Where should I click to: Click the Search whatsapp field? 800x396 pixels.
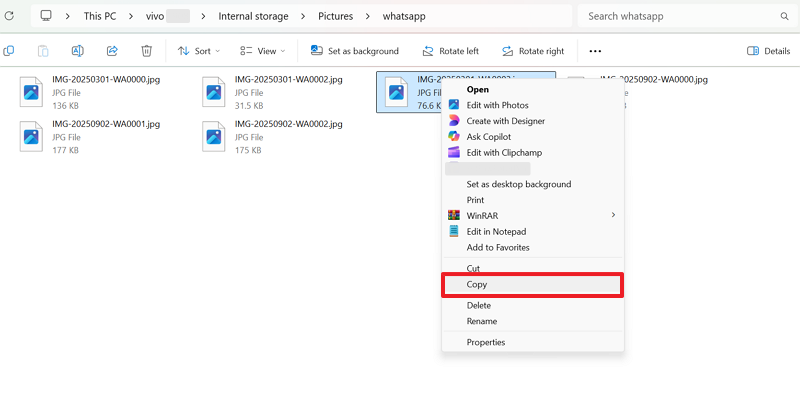[685, 16]
